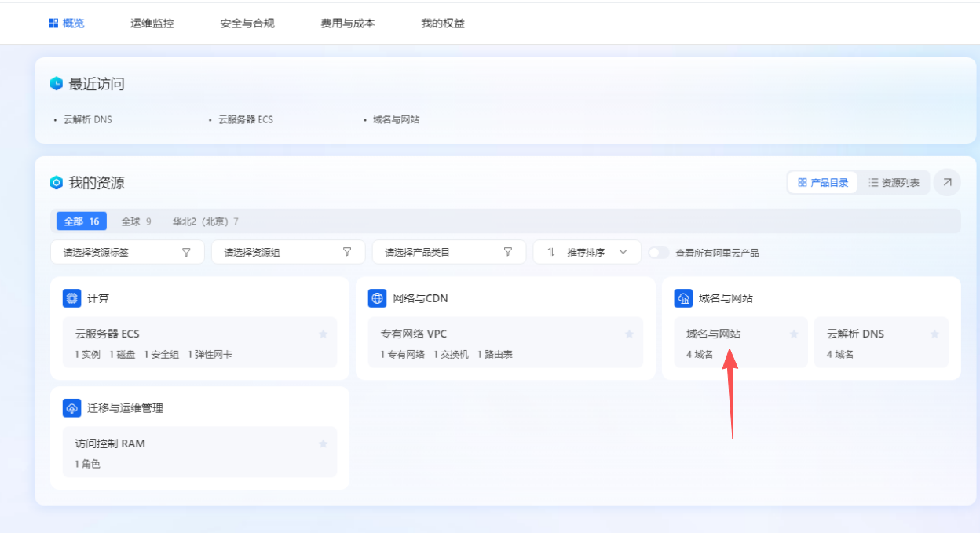The image size is (980, 533).
Task: Star the 云解析 DNS product card
Action: tap(934, 334)
